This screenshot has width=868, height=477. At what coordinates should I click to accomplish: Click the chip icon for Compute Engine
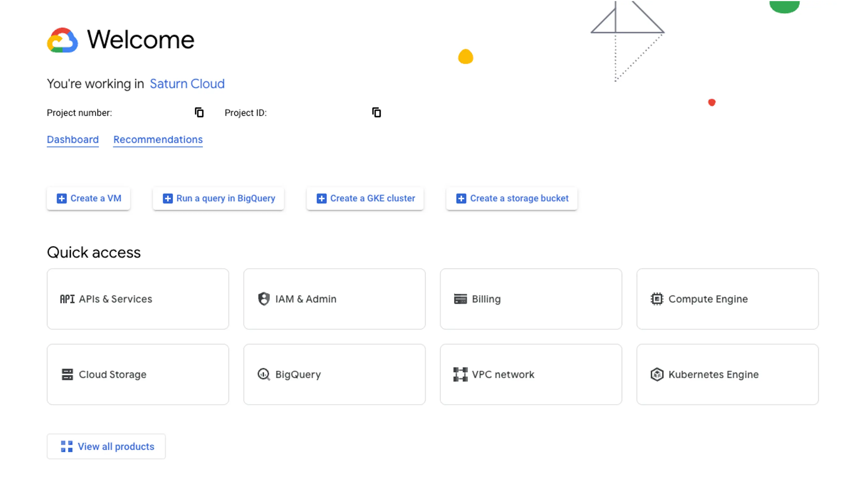pyautogui.click(x=657, y=299)
